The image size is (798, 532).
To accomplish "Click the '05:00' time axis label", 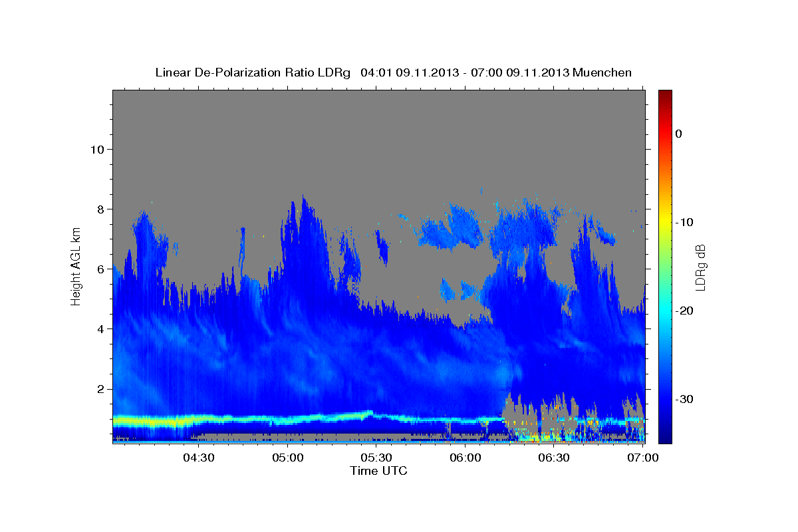I will (287, 458).
